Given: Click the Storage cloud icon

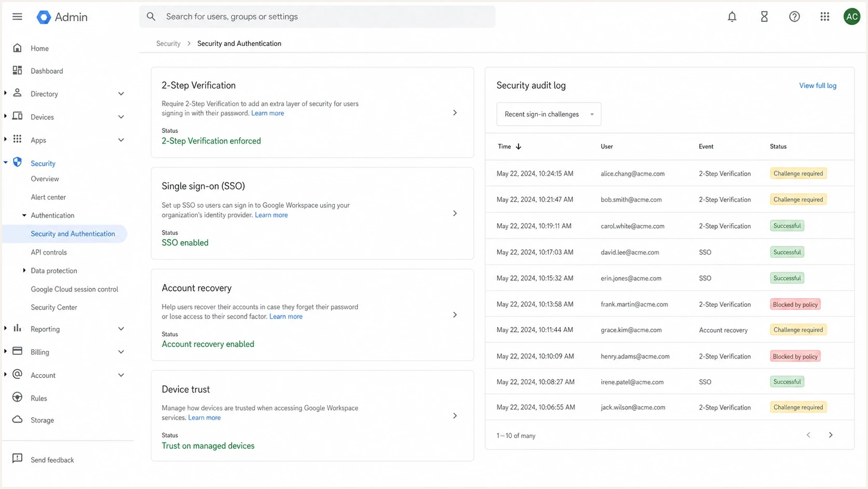Looking at the screenshot, I should [x=17, y=419].
